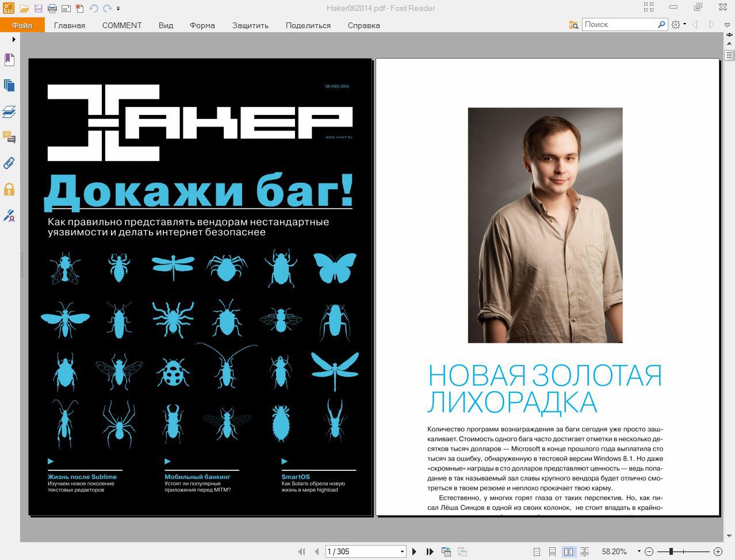Toggle facing pages view mode
Screen dimensions: 735x560
568,551
